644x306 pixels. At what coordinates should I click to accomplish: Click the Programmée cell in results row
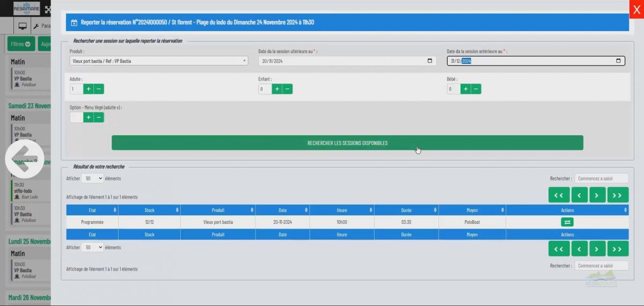92,222
